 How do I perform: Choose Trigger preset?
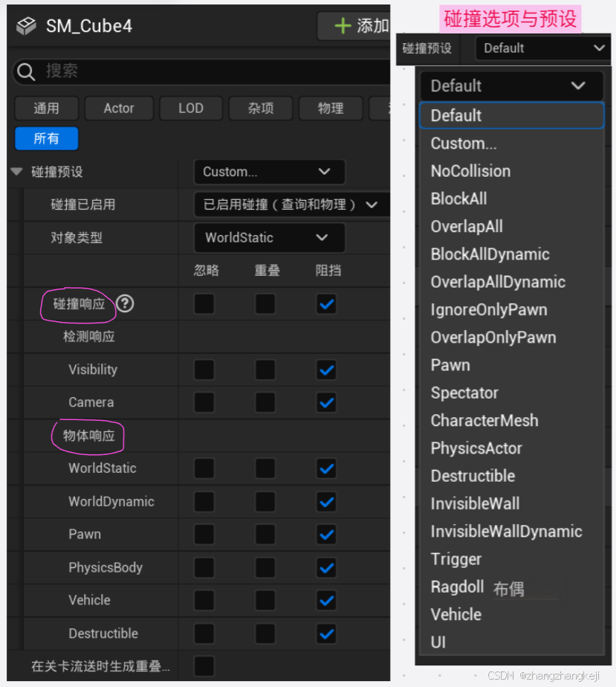(x=512, y=559)
